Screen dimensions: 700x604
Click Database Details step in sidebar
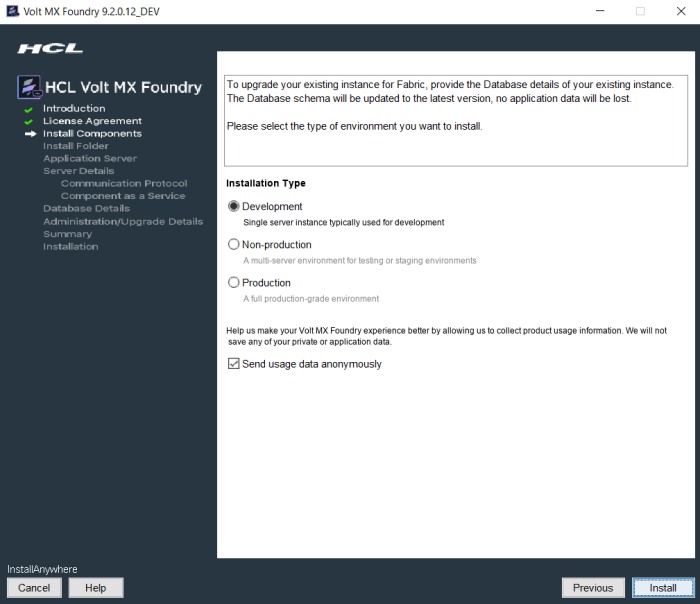86,208
